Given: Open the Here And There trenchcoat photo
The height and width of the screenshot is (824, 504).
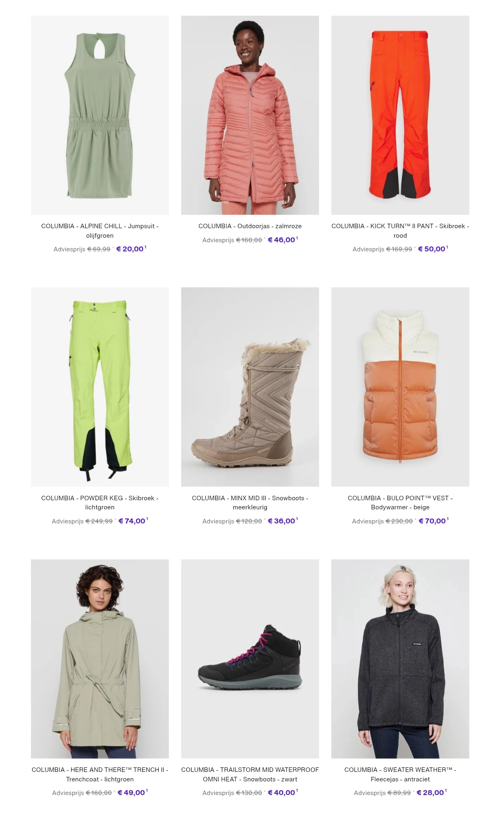Looking at the screenshot, I should coord(100,659).
